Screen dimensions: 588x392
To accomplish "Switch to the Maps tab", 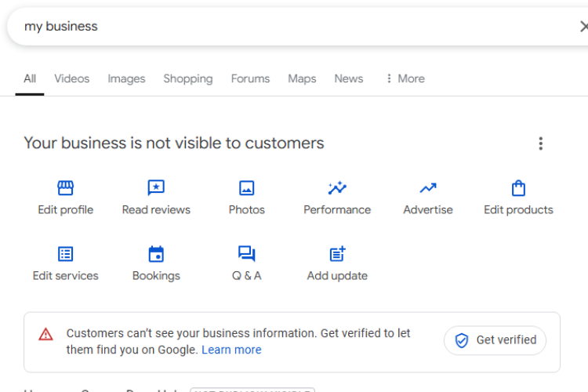I will coord(302,78).
